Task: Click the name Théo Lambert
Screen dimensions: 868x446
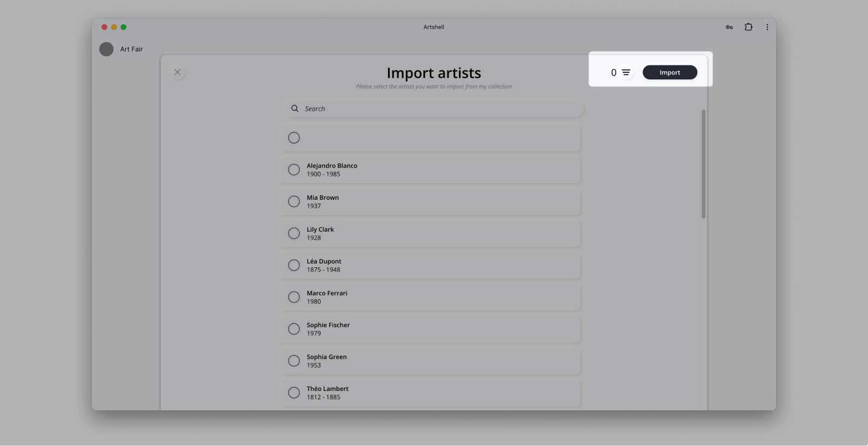Action: [x=328, y=389]
